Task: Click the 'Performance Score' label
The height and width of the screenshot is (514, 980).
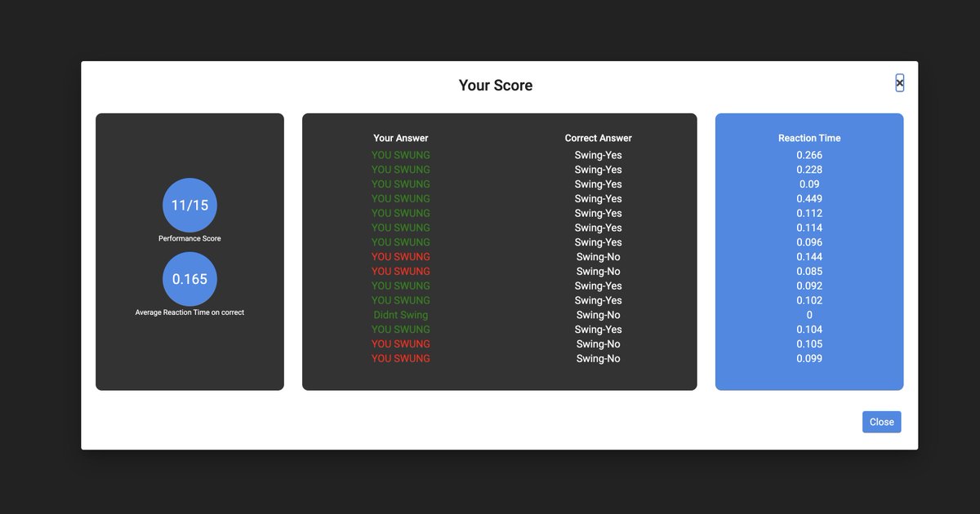Action: 189,238
